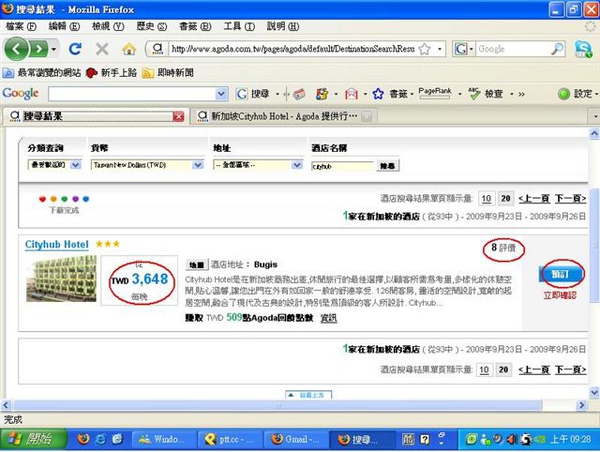Open the View menu

point(108,26)
